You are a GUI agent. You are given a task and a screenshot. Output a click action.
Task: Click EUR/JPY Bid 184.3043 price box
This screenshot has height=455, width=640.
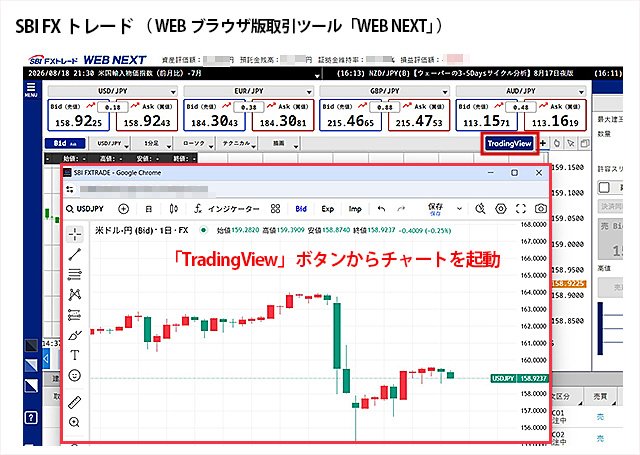point(215,115)
